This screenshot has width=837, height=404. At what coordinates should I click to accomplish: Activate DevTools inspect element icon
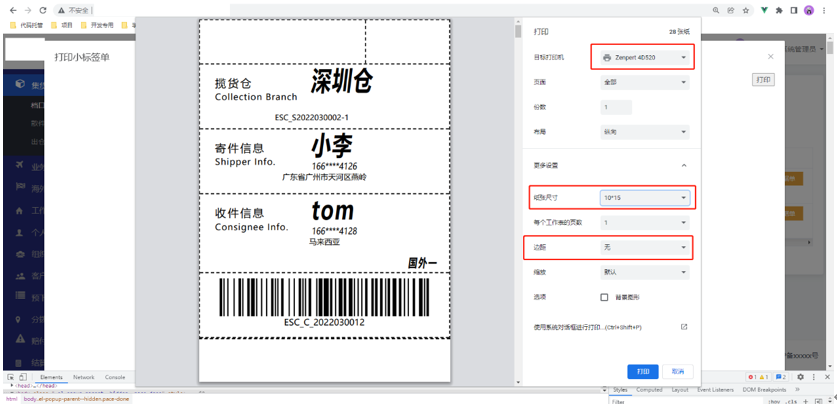coord(11,377)
